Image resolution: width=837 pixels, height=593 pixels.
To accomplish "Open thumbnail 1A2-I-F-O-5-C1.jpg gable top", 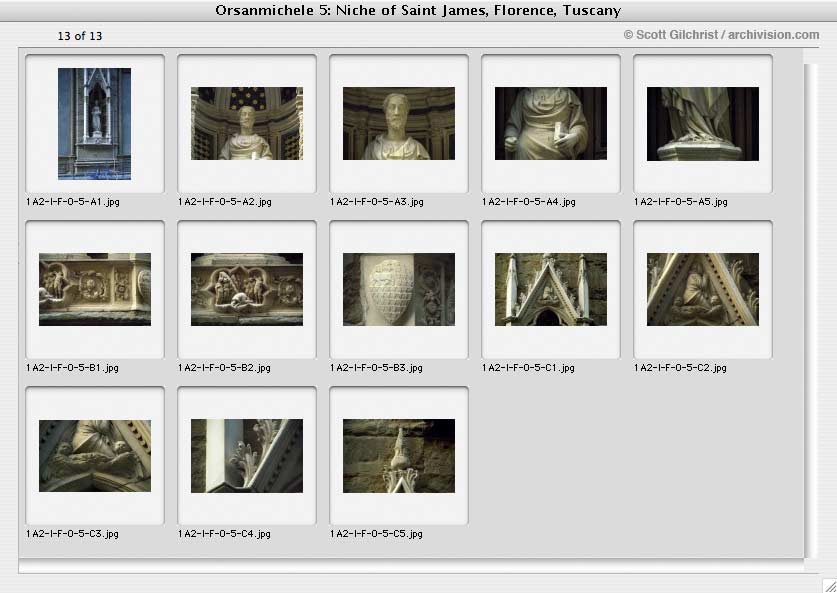I will point(551,289).
